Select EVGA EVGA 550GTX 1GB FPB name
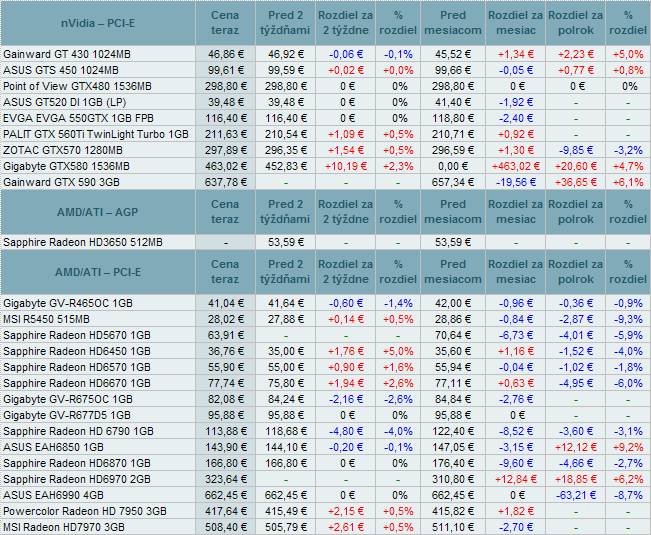 click(78, 118)
